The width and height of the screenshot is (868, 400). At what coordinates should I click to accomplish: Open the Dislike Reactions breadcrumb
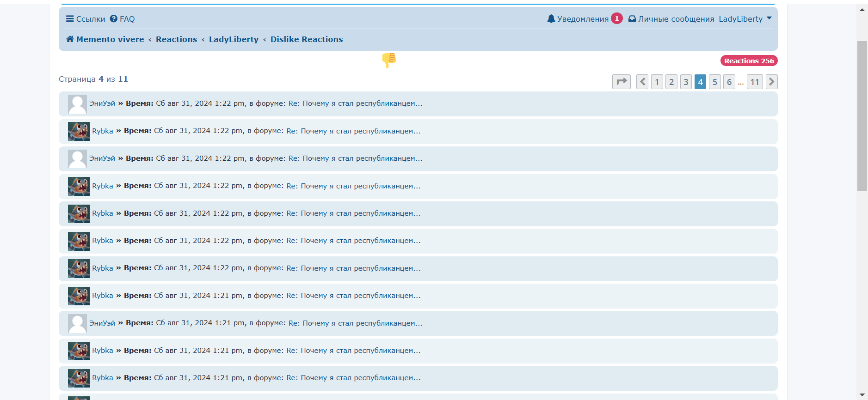307,39
